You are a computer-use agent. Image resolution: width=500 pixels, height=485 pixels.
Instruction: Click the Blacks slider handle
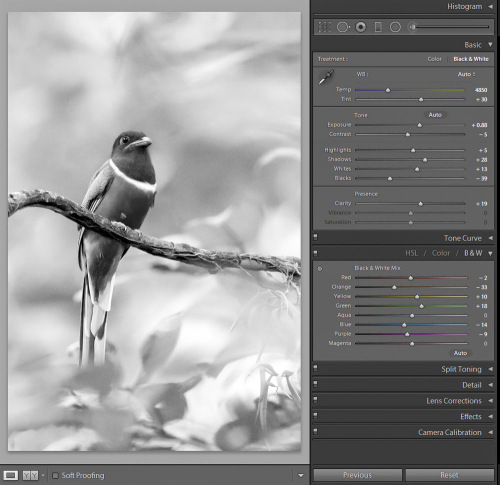click(390, 179)
